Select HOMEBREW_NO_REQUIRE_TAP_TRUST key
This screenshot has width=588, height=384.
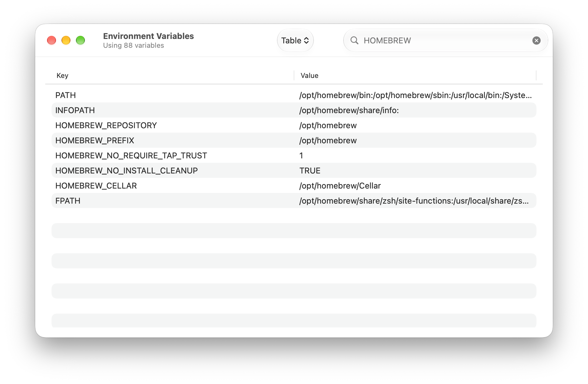click(131, 156)
